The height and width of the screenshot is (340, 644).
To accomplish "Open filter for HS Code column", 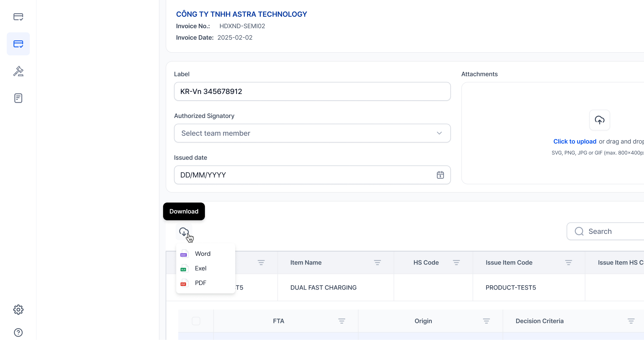I will 456,263.
